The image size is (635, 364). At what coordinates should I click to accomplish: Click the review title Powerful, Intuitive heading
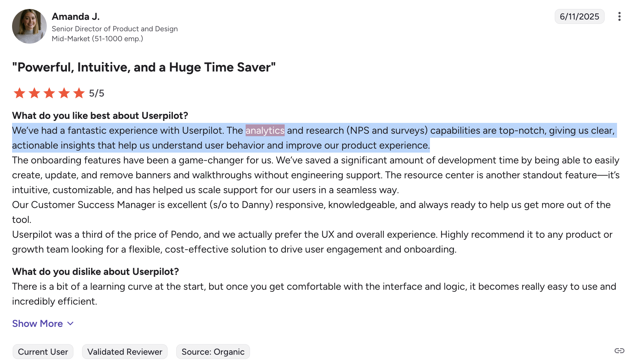[144, 67]
